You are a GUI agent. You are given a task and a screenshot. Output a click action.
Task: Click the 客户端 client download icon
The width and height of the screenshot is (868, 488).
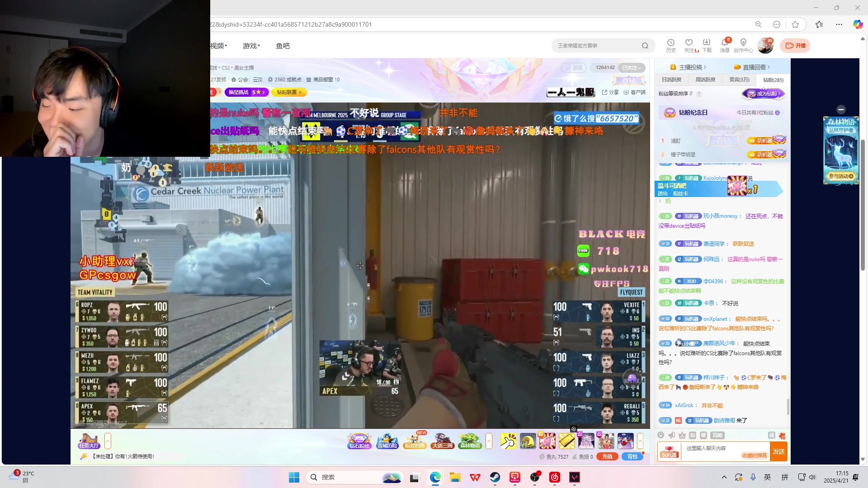click(x=634, y=92)
